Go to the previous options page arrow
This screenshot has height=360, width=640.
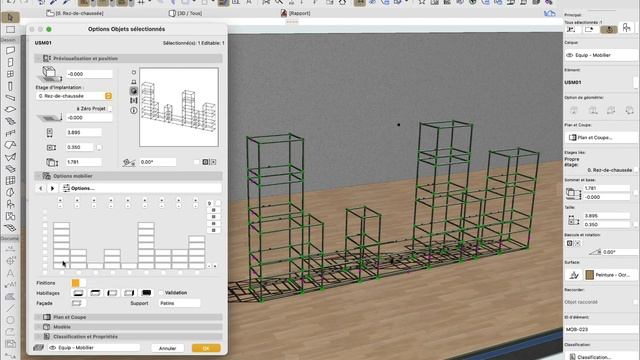[40, 188]
